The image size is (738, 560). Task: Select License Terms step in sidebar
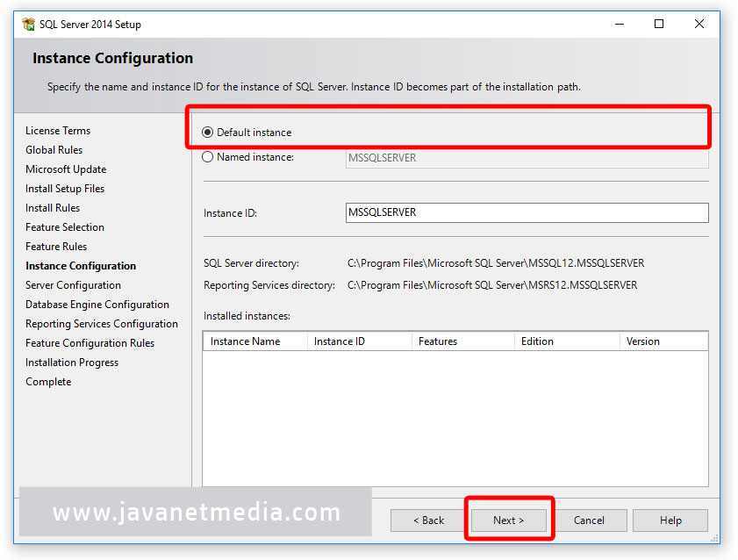pos(58,131)
